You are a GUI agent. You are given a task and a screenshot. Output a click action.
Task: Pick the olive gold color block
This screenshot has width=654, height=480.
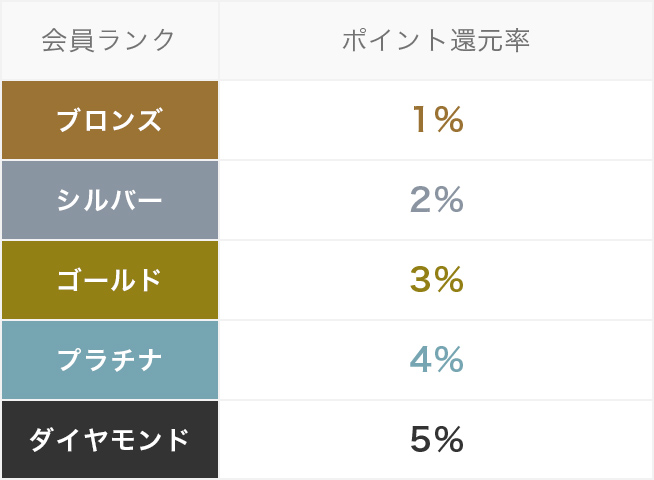tap(30, 280)
